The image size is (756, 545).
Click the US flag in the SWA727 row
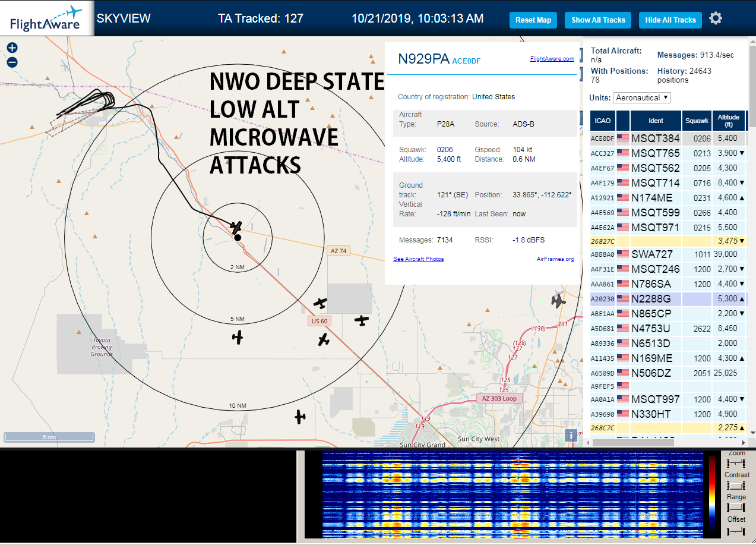623,254
